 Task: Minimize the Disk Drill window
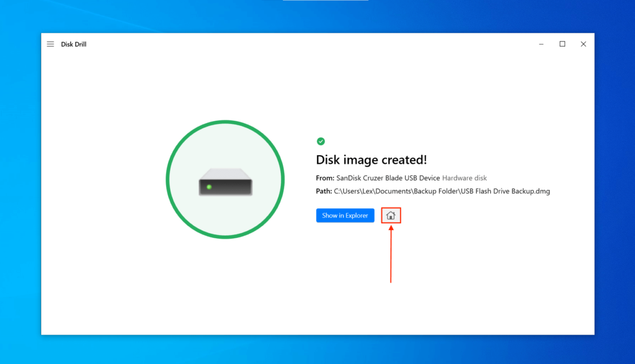541,44
